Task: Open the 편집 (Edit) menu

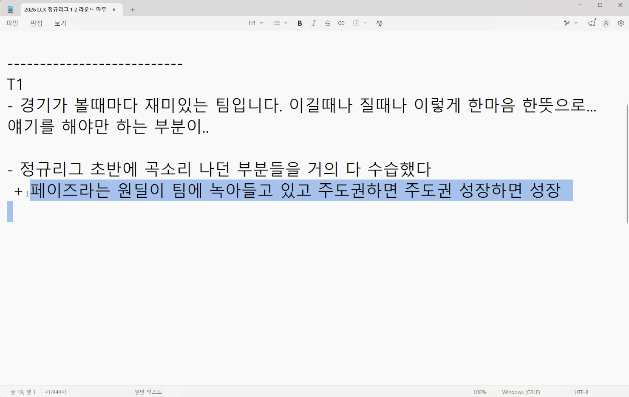Action: point(37,23)
